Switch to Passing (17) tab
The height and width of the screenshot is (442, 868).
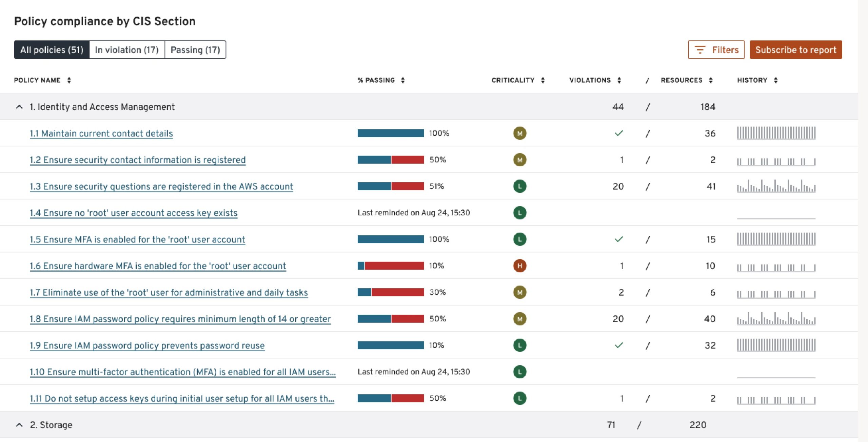coord(195,50)
